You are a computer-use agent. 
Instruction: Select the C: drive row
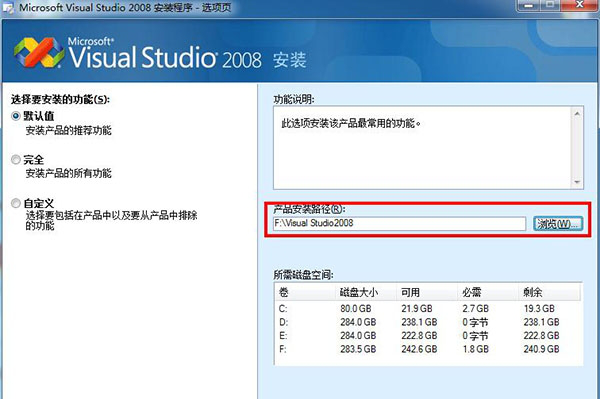[428, 308]
